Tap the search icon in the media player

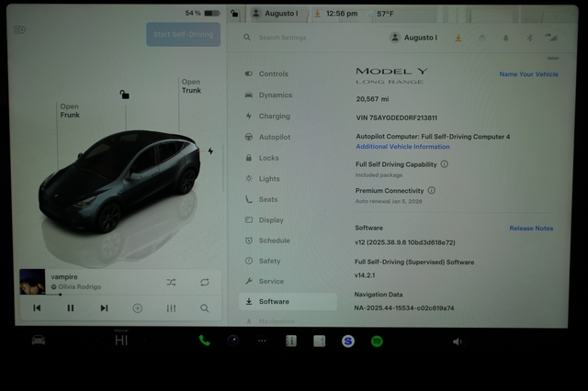coord(204,308)
